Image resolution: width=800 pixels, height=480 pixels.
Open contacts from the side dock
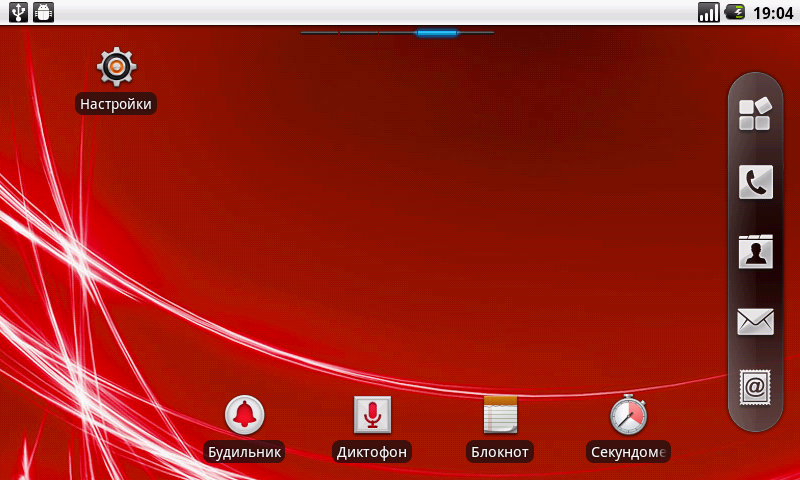click(756, 251)
